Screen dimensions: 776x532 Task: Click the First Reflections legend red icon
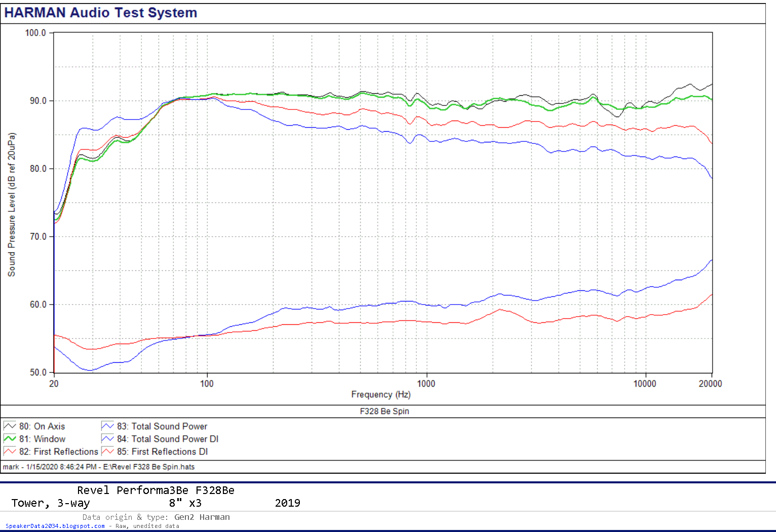pos(10,451)
